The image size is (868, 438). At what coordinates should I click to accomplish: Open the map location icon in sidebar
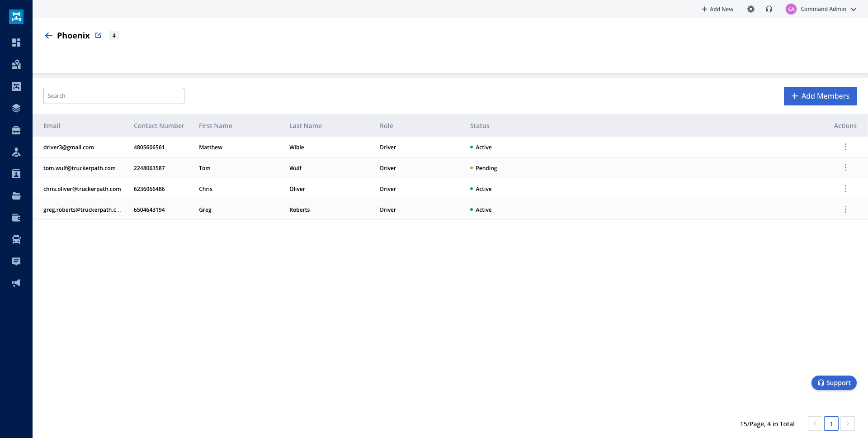coord(16,64)
